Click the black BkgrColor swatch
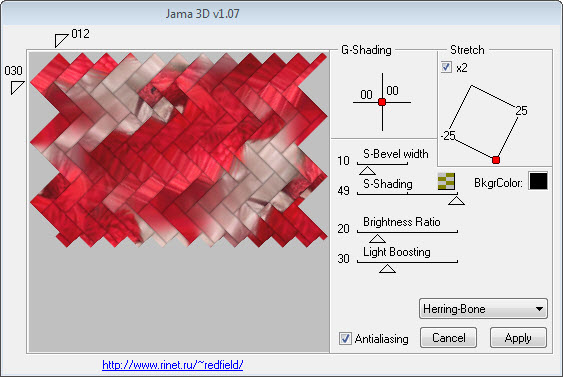 pos(538,181)
